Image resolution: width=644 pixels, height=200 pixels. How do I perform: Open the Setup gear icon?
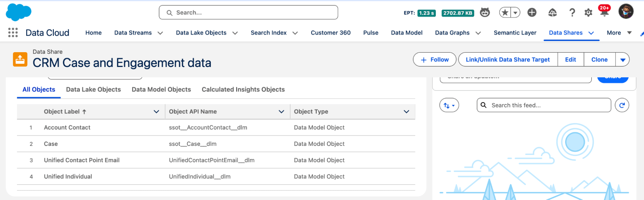[x=588, y=13]
